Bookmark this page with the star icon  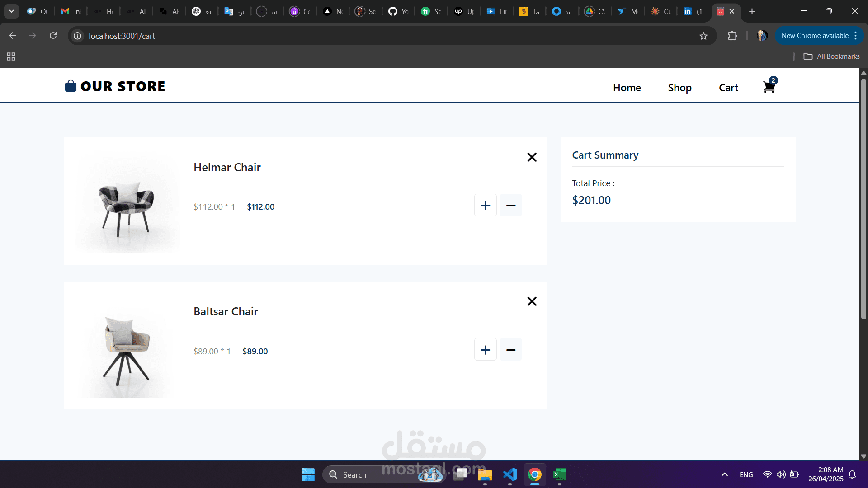(x=703, y=36)
